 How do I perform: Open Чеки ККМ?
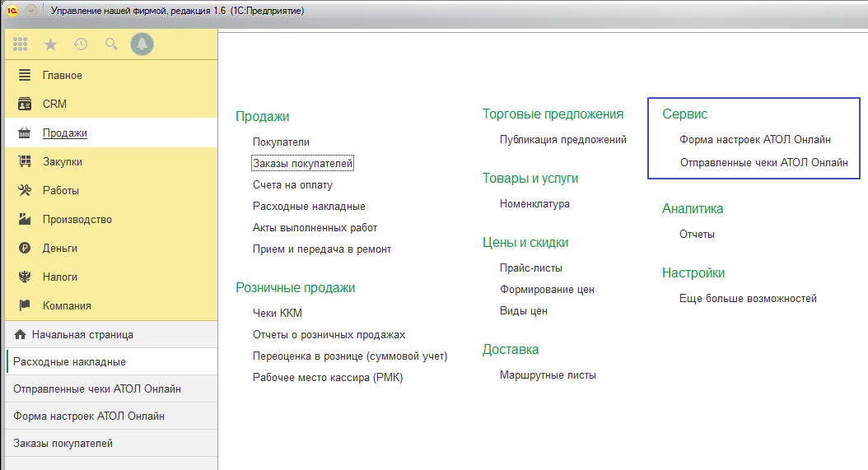[x=278, y=314]
